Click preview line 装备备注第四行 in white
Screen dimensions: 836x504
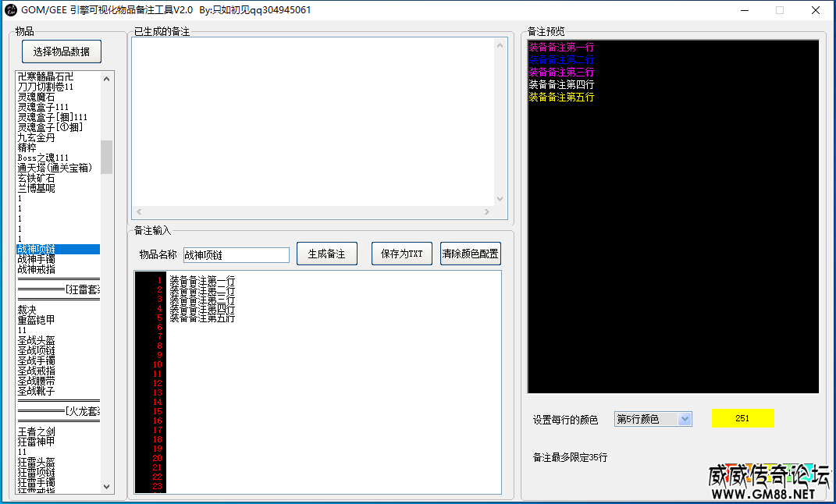click(561, 84)
